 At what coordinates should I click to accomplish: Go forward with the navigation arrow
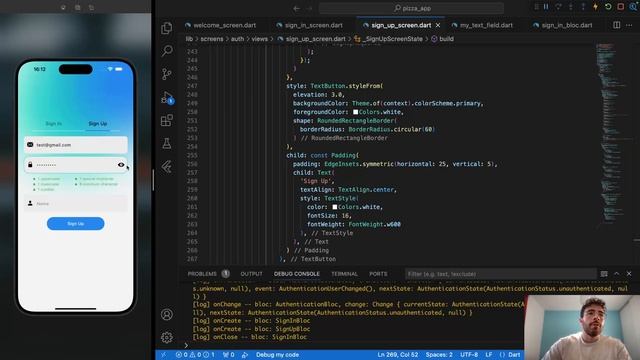pyautogui.click(x=309, y=8)
